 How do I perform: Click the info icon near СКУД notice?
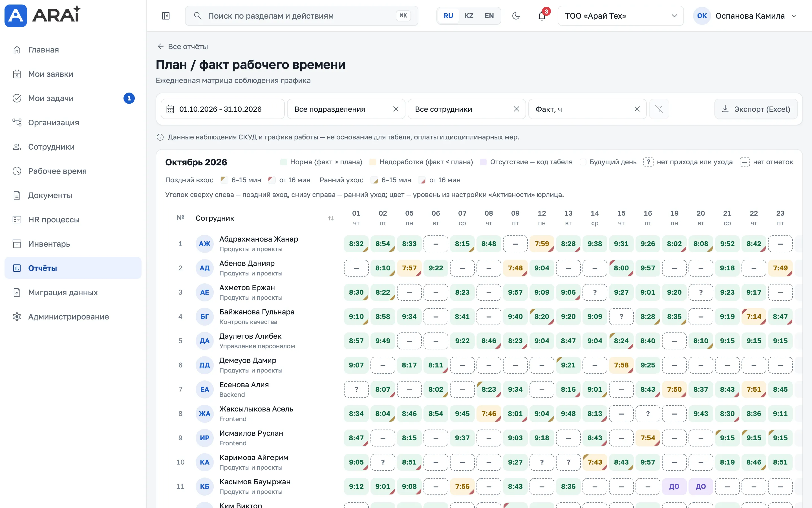point(160,137)
